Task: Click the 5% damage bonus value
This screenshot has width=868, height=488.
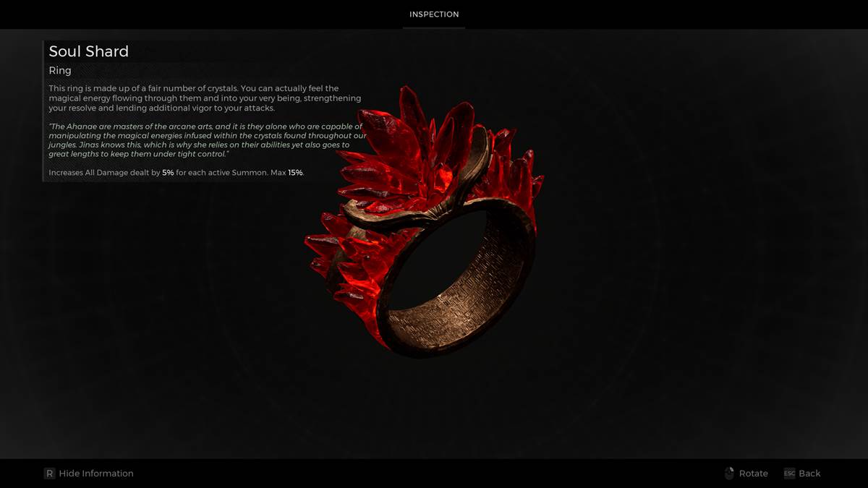Action: pos(168,173)
